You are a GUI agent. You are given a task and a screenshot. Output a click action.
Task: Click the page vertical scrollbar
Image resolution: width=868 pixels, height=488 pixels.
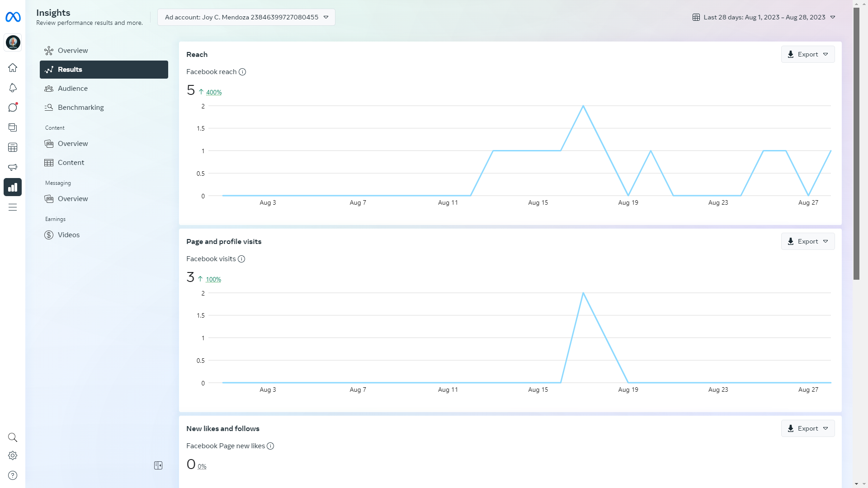[856, 145]
